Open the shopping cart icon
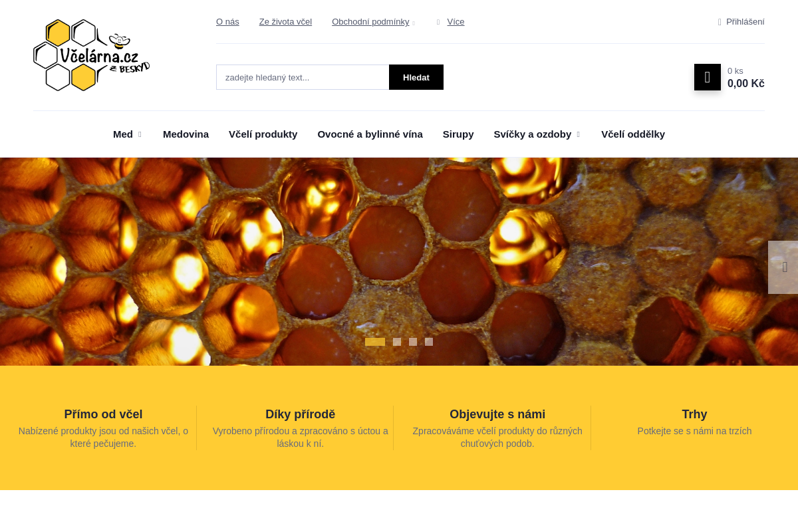Image resolution: width=798 pixels, height=532 pixels. pyautogui.click(x=707, y=77)
